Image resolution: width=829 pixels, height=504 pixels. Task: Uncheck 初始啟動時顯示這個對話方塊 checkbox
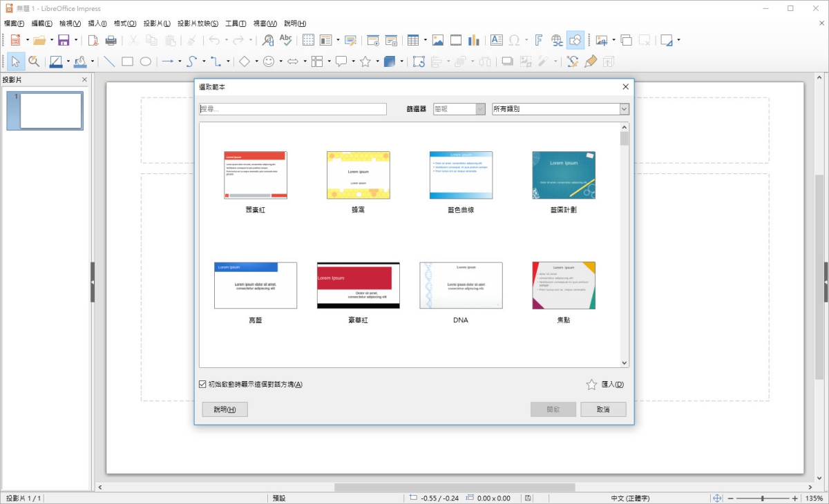(x=202, y=385)
